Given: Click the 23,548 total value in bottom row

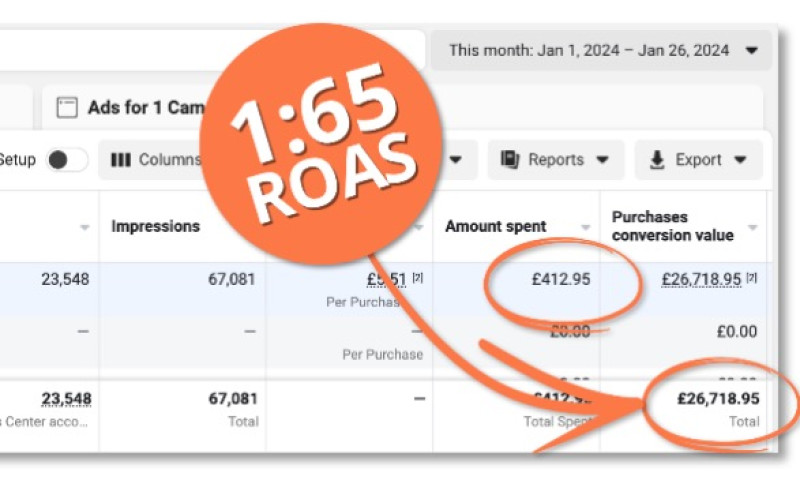Looking at the screenshot, I should tap(66, 399).
